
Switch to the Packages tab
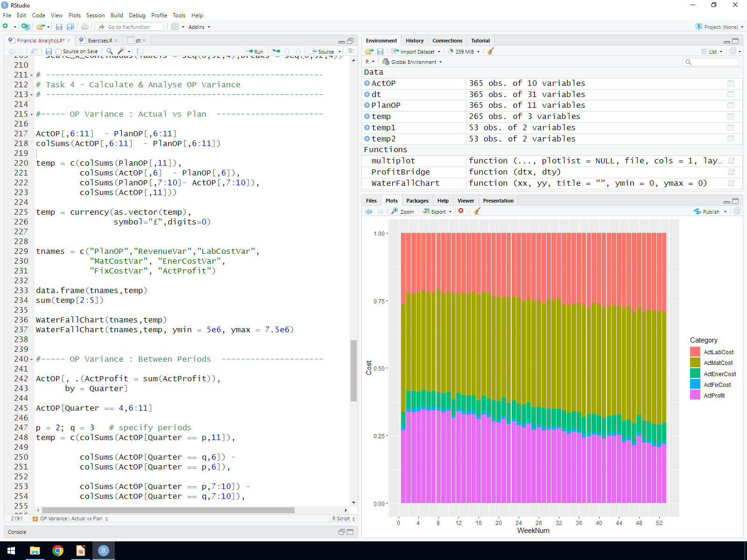point(417,201)
